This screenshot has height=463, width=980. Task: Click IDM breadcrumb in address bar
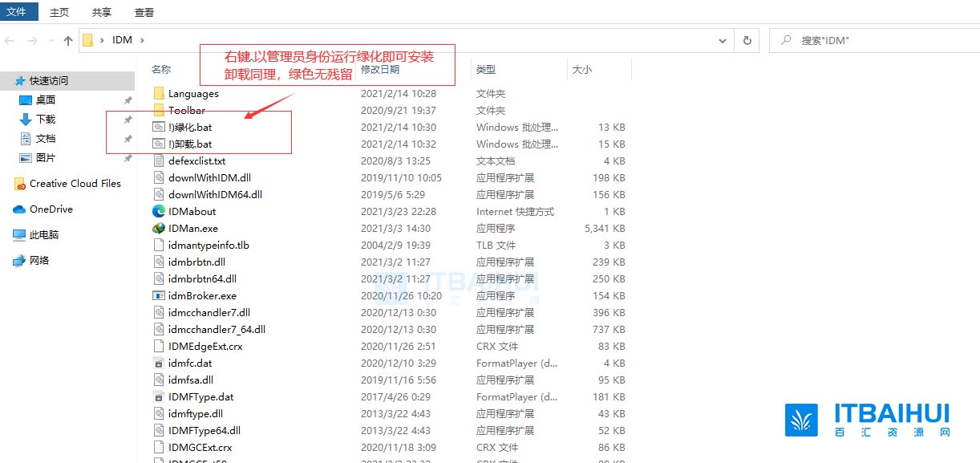122,40
